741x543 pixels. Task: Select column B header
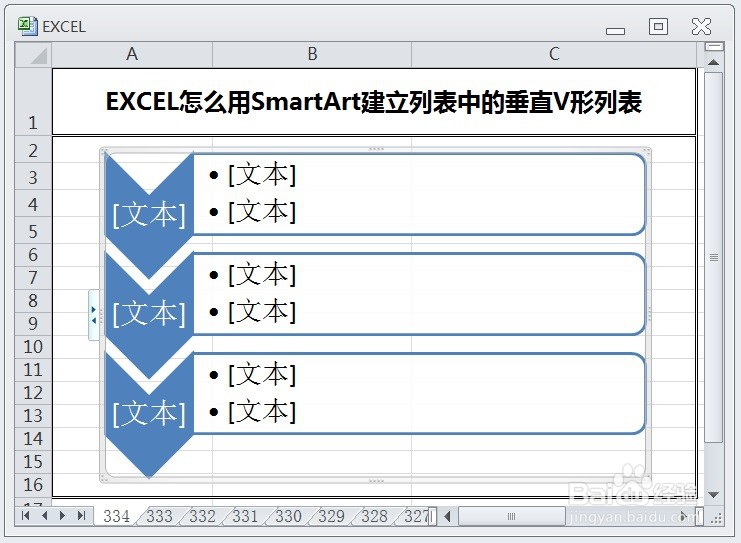coord(312,55)
